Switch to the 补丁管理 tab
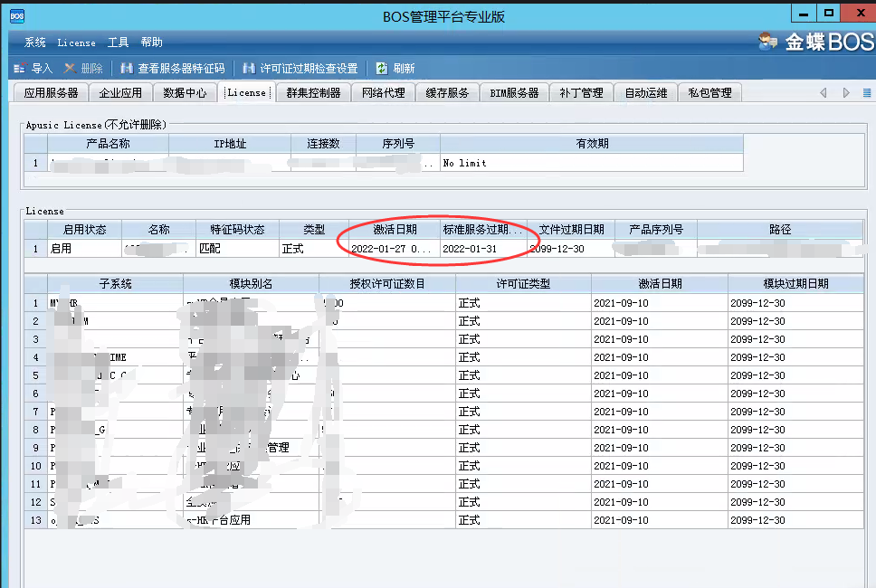 click(582, 92)
